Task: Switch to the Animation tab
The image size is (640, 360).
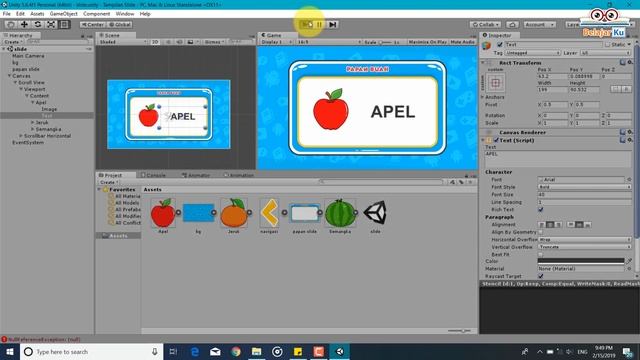Action: click(x=239, y=175)
